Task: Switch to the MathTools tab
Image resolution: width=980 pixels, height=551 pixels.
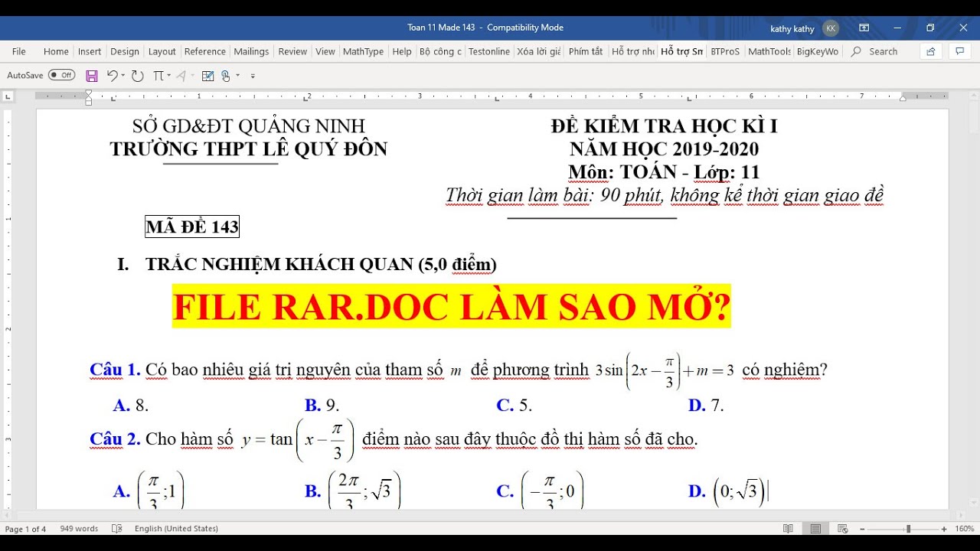Action: 769,51
